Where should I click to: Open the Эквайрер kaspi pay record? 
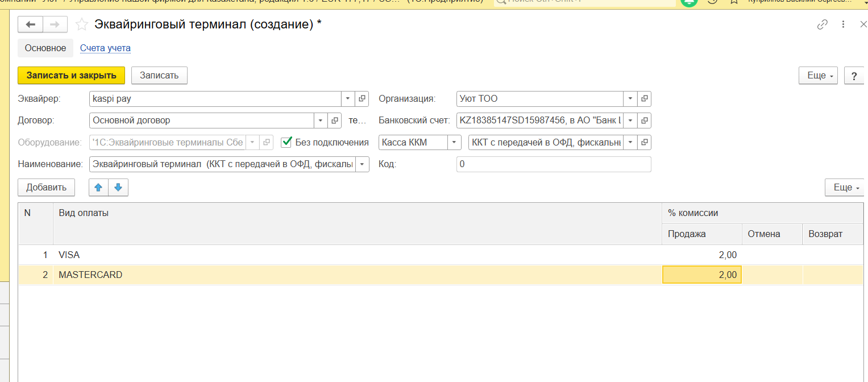(362, 99)
